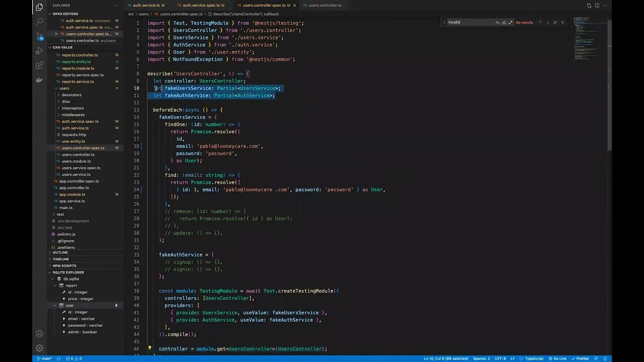Screen dimensions: 644x362
Task: Expand the decorators folder
Action: (x=71, y=95)
